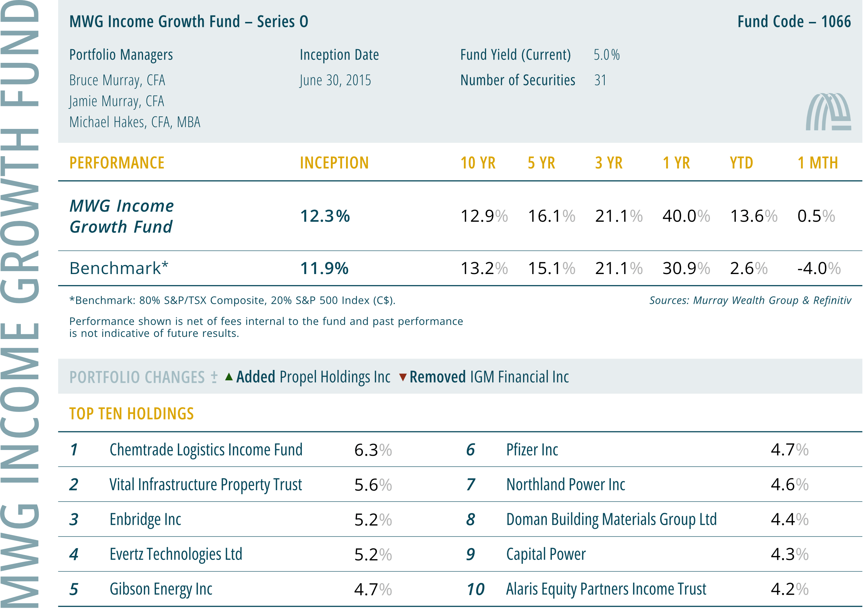Click the Chemtrade Logistics Income Fund holding

(206, 450)
